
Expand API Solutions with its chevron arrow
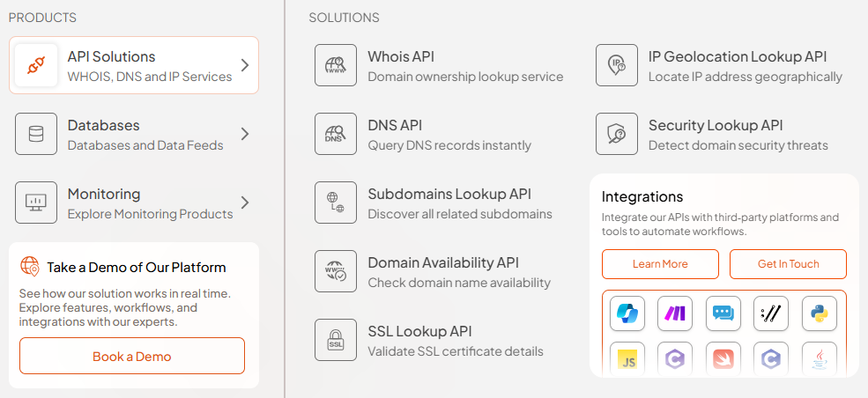(x=245, y=65)
